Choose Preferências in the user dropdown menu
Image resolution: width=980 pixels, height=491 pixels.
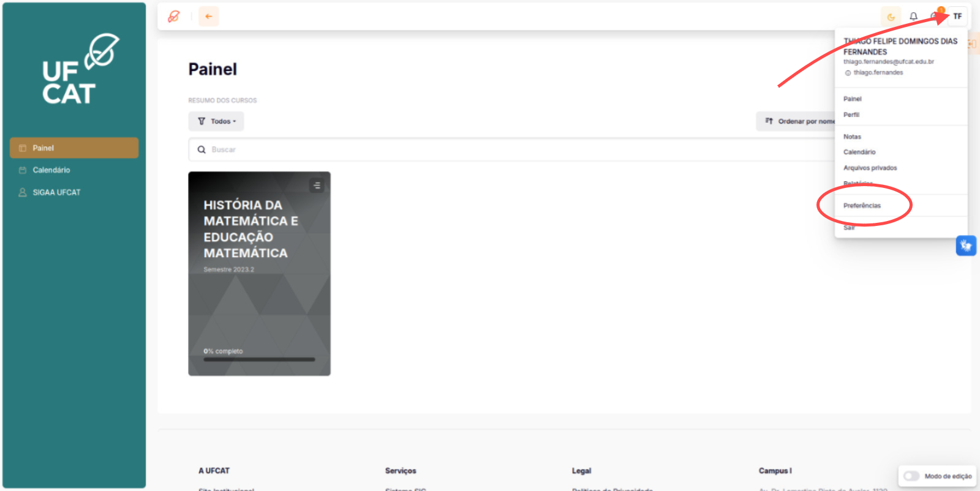pyautogui.click(x=862, y=206)
